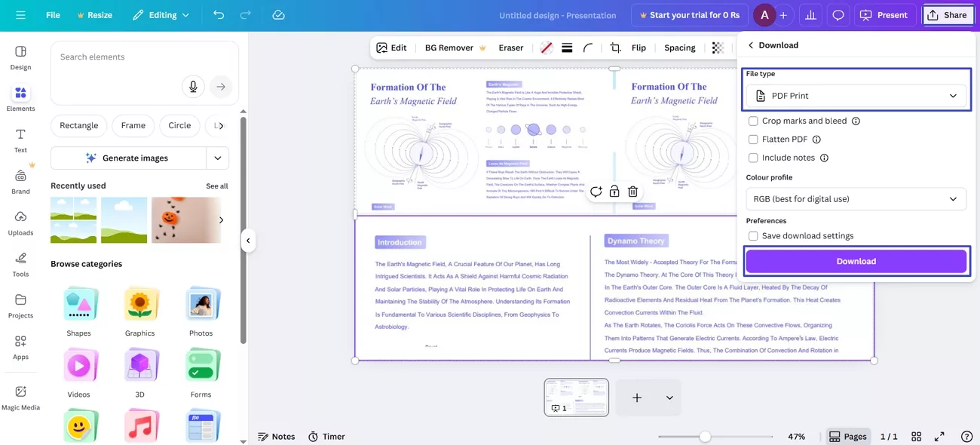Open the File menu

point(53,15)
